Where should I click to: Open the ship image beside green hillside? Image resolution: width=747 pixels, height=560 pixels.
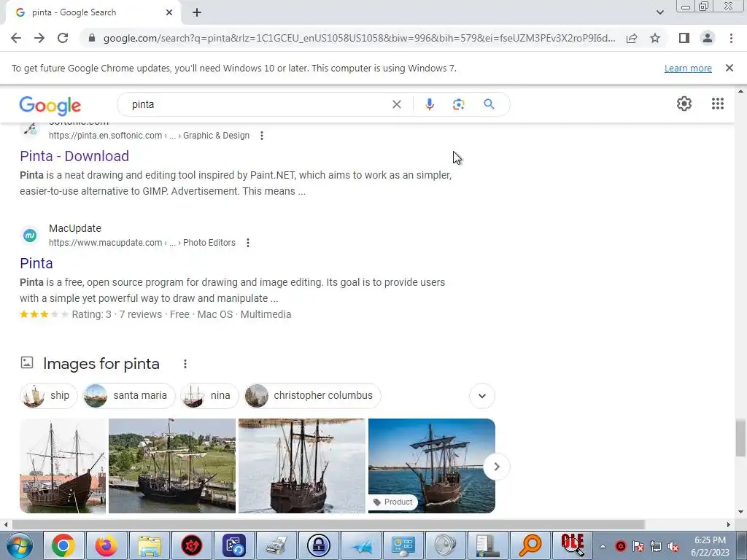(x=172, y=466)
